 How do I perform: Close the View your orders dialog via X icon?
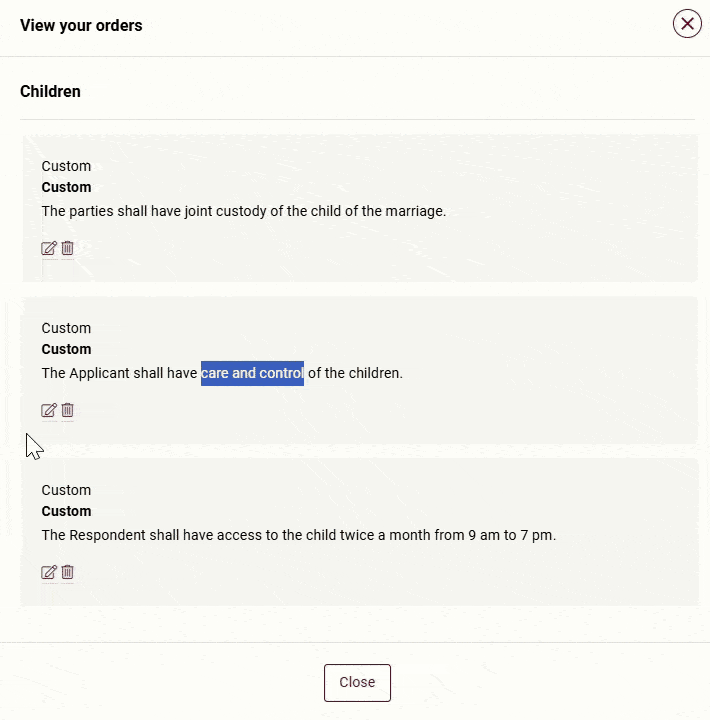tap(687, 24)
